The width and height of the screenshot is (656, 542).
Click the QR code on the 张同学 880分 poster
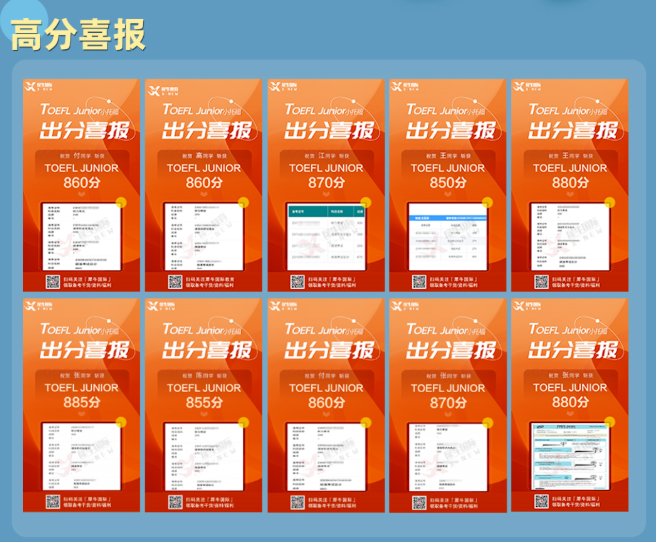(x=541, y=501)
